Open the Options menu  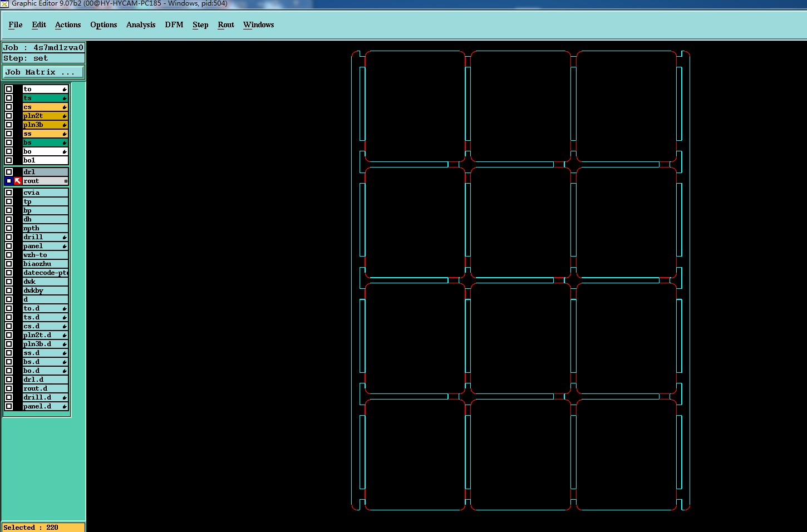(x=104, y=24)
